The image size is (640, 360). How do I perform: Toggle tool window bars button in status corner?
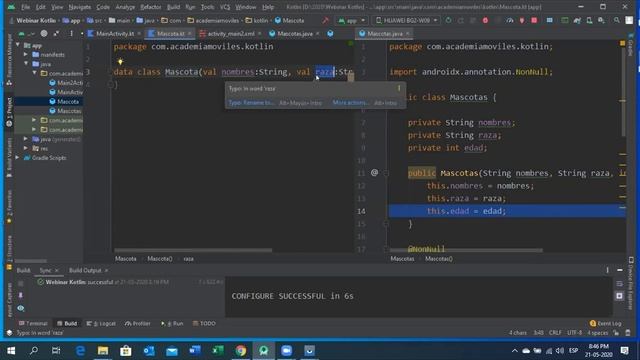pos(9,333)
